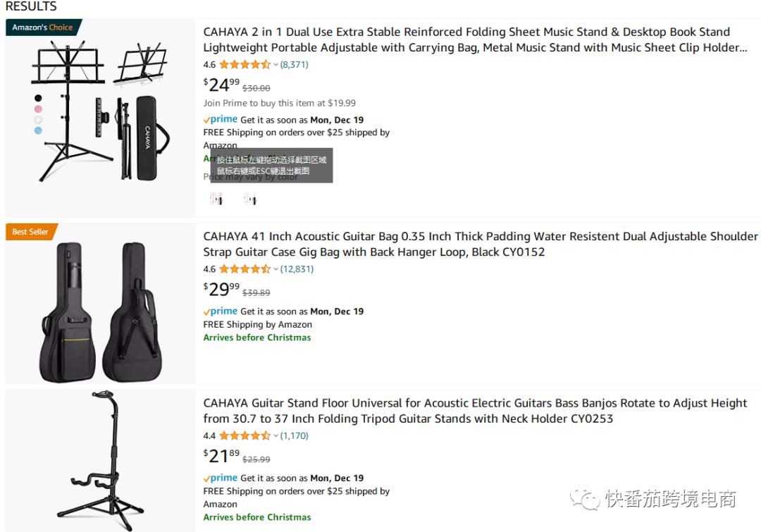Open the guitar stand product image
The height and width of the screenshot is (532, 761).
pos(100,460)
